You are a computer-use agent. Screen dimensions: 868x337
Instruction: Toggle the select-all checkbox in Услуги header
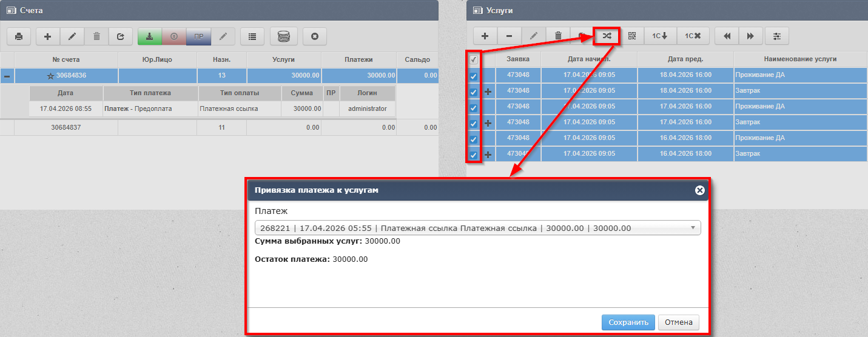click(x=474, y=60)
